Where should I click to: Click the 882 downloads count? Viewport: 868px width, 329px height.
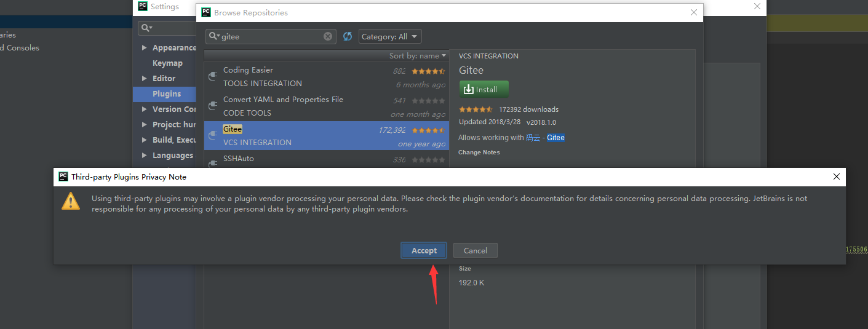pos(399,71)
